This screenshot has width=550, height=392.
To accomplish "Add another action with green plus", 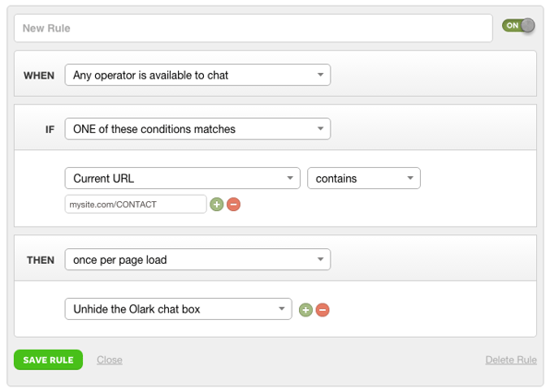I will (305, 310).
